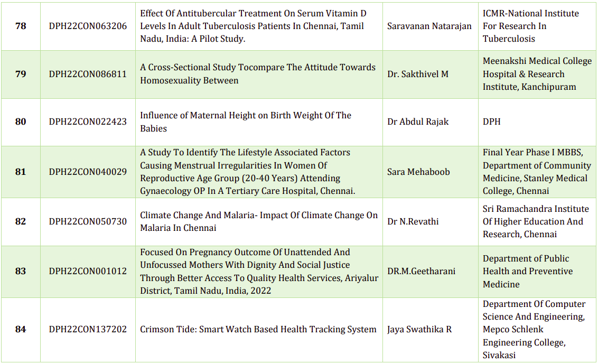The width and height of the screenshot is (598, 364).
Task: Click author DR.M.Geetharani
Action: point(421,271)
